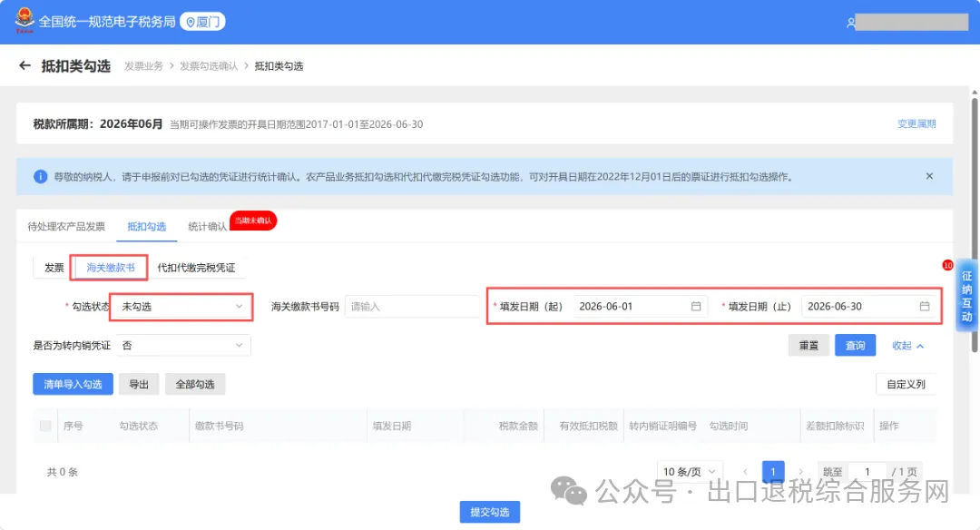The image size is (980, 530).
Task: Click 税款金额 column header
Action: coord(518,426)
